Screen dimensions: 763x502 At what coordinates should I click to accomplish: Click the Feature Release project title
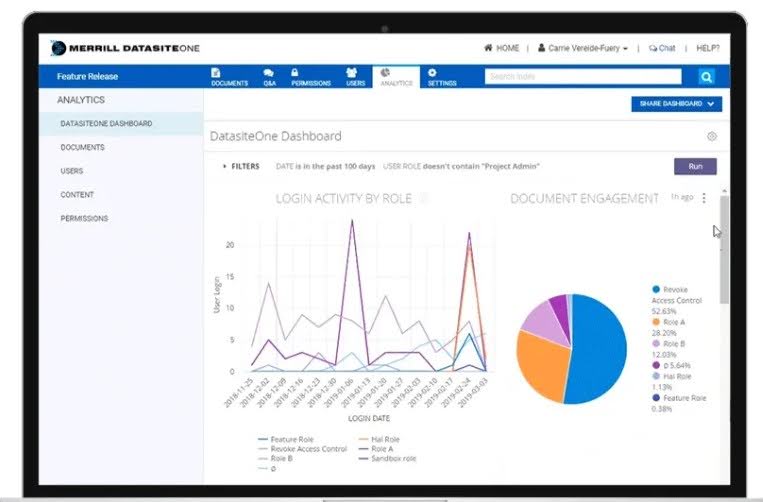coord(87,76)
